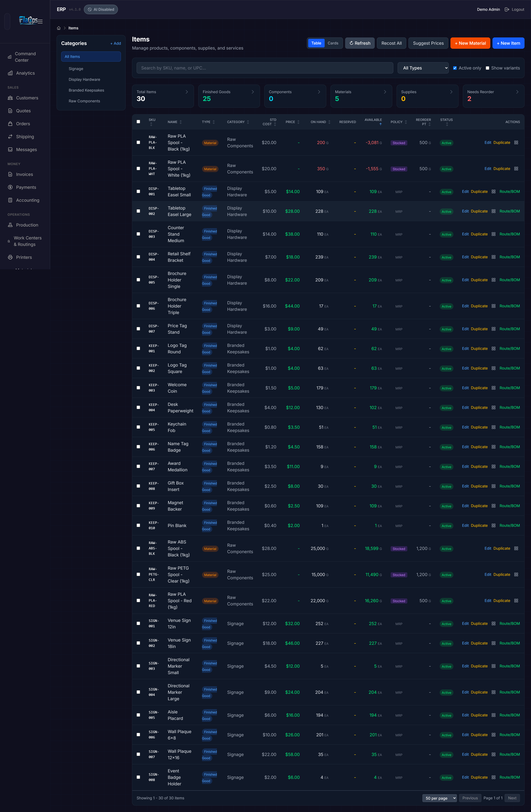The image size is (531, 812).
Task: Expand the Total Items card chevron
Action: click(187, 92)
